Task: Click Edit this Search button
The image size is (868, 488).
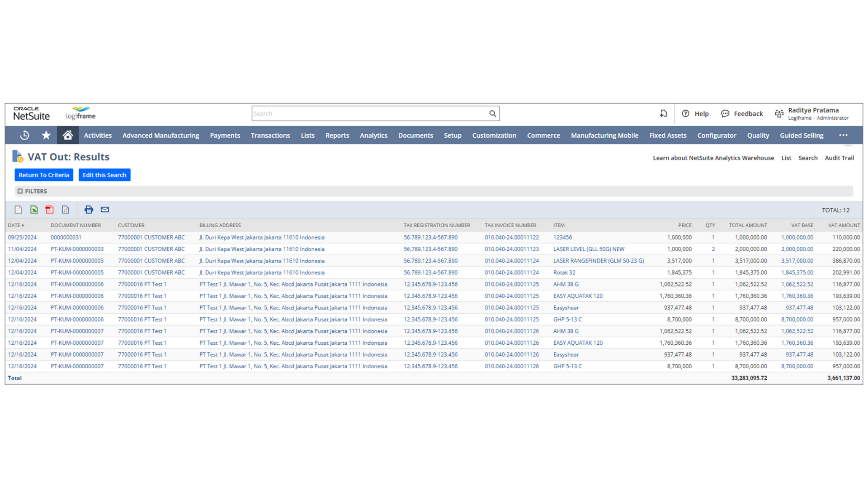Action: click(104, 175)
